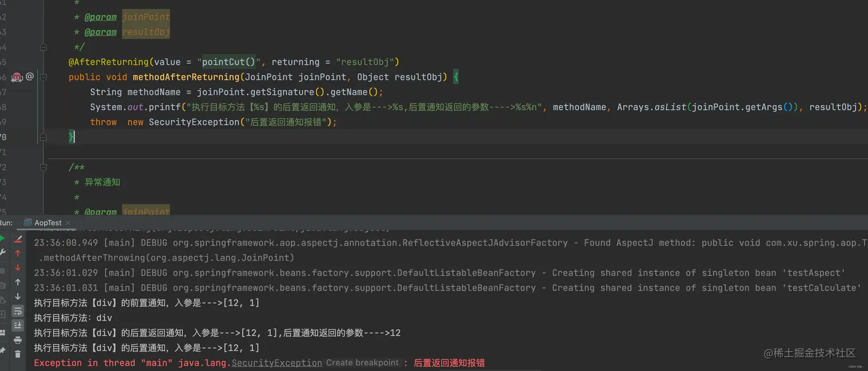Click the Create breakpoint link
The width and height of the screenshot is (868, 371).
362,363
